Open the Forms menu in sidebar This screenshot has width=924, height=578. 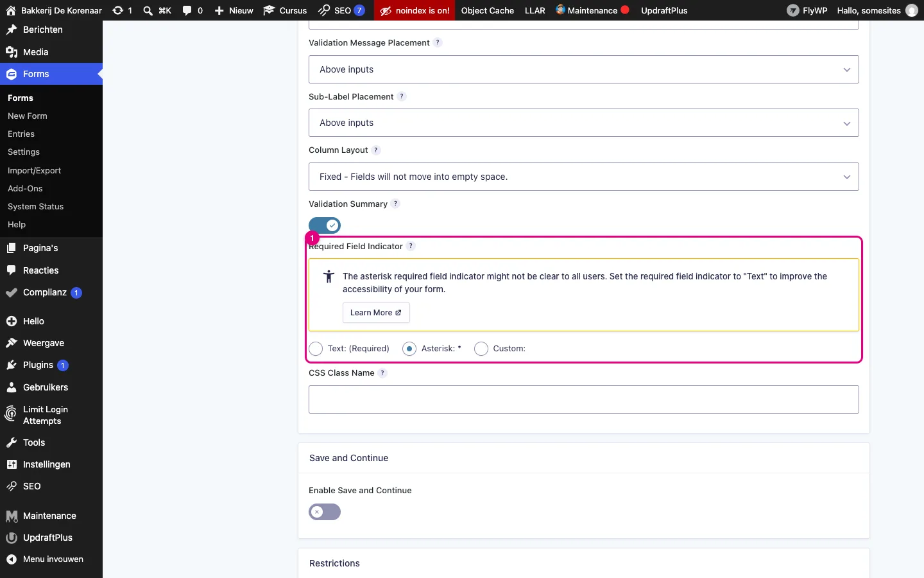point(51,74)
